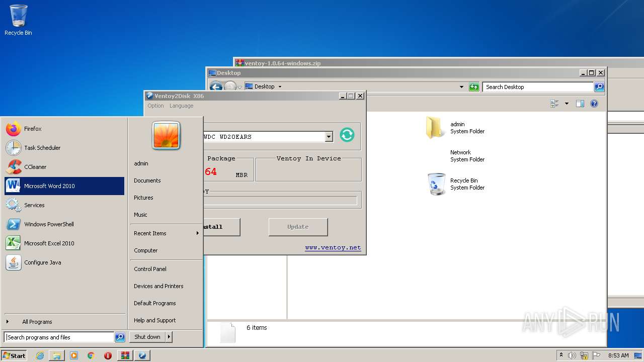Open the recent pages arrow next to Forward
The height and width of the screenshot is (362, 644).
(x=240, y=87)
